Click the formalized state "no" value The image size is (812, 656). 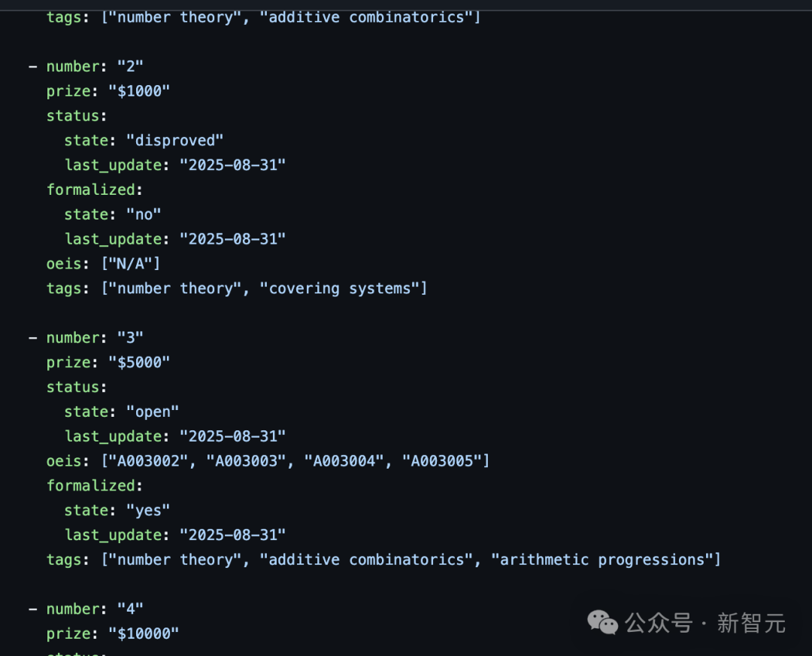click(x=144, y=214)
